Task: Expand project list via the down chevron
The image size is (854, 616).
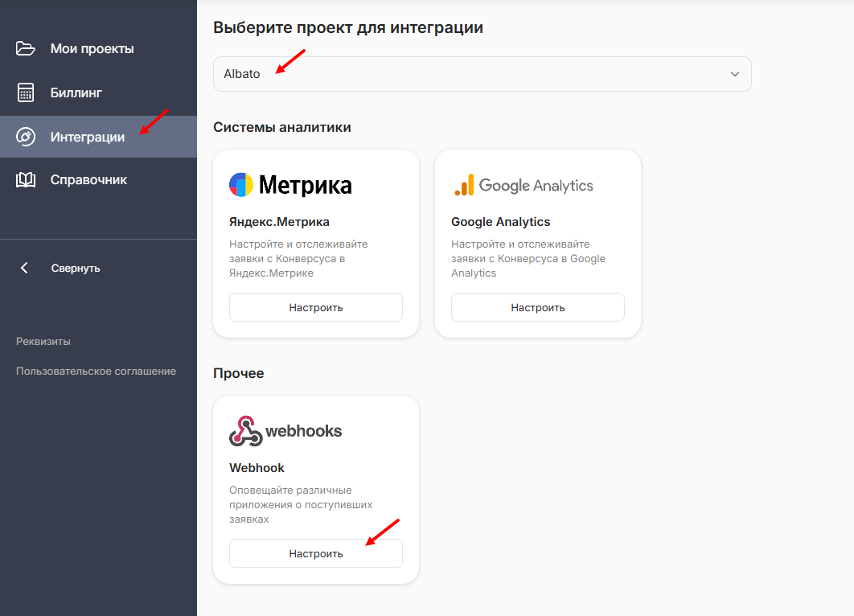Action: pyautogui.click(x=734, y=74)
